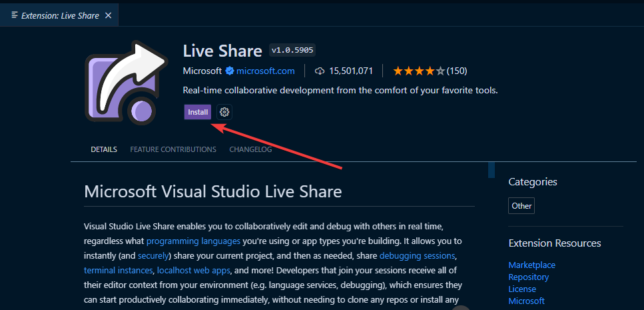This screenshot has height=310, width=644.
Task: Click the Categories heading
Action: (x=533, y=182)
